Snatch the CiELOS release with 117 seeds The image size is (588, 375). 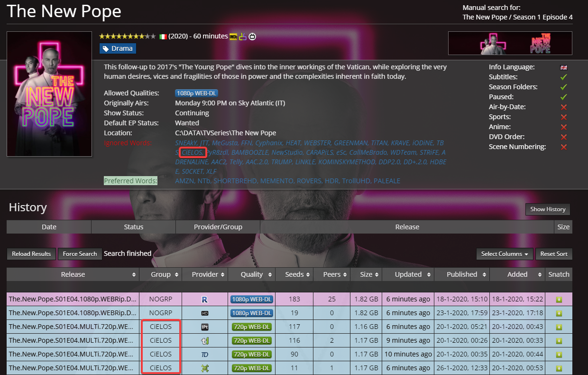[559, 327]
